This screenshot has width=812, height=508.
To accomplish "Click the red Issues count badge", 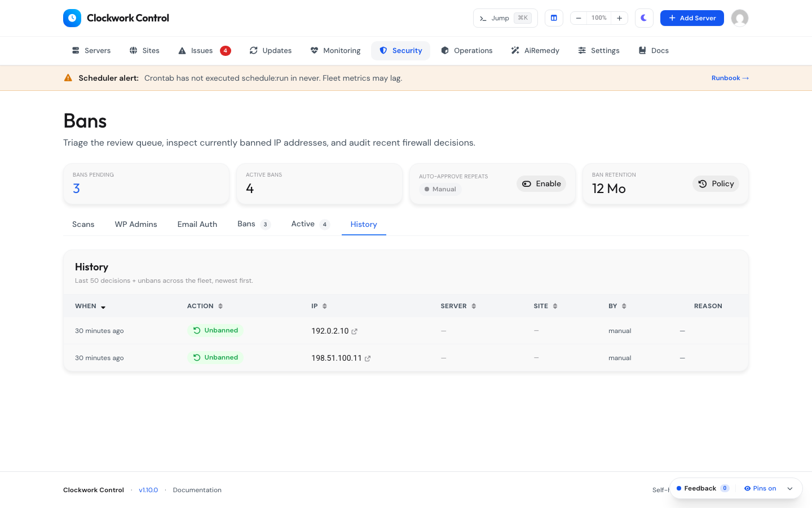I will pos(226,51).
